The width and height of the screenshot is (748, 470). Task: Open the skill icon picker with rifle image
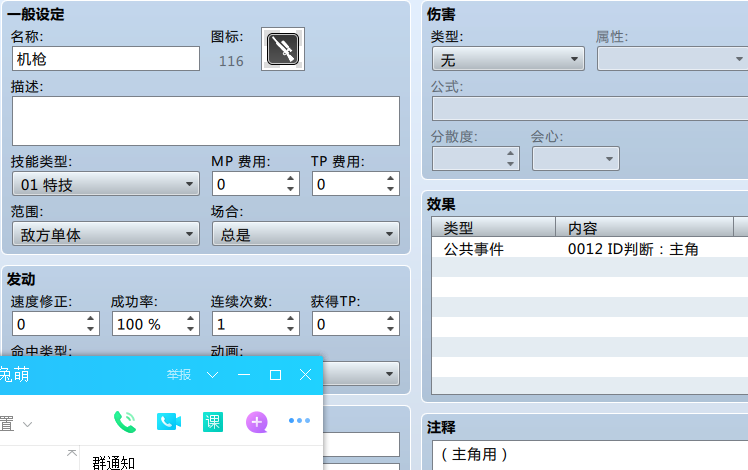(283, 49)
